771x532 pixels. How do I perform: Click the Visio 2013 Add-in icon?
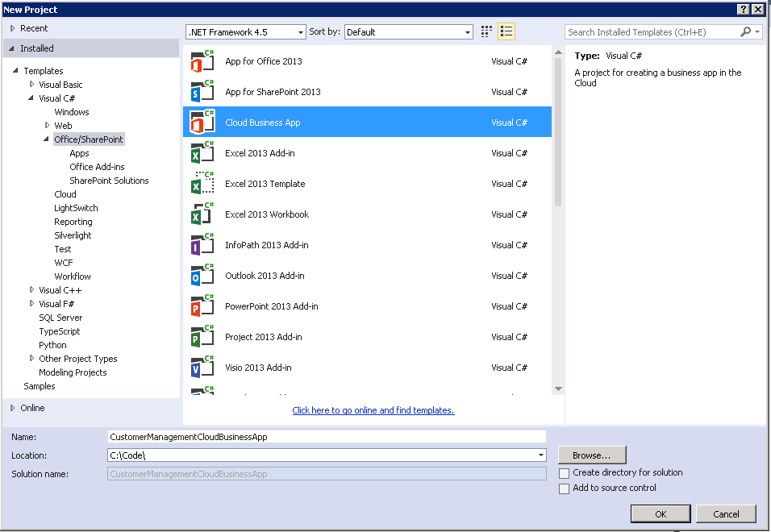(202, 368)
